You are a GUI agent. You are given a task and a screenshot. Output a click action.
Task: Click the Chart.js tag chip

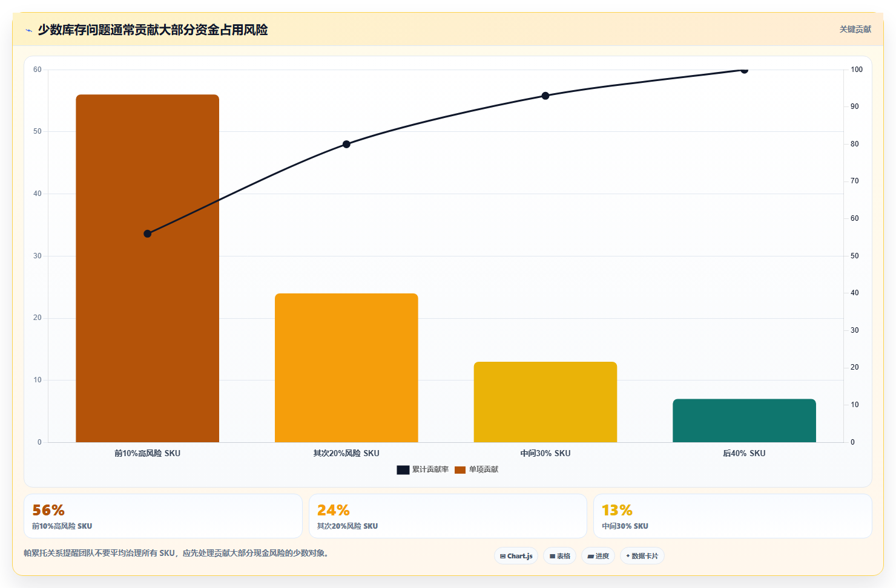pos(516,556)
